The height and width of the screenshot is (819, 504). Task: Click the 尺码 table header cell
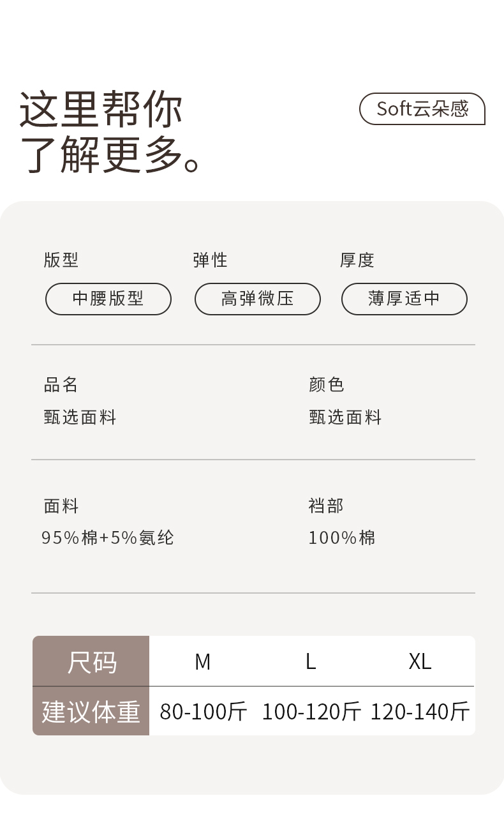click(x=91, y=662)
